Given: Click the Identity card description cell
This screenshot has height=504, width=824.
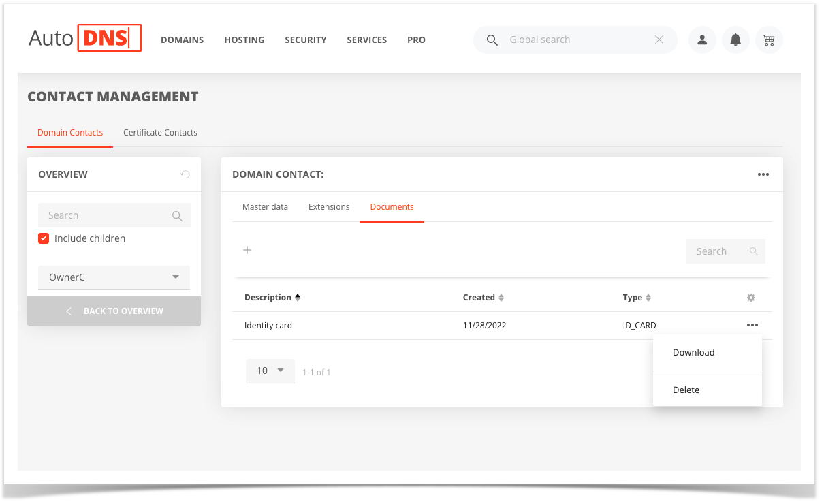Looking at the screenshot, I should click(268, 326).
